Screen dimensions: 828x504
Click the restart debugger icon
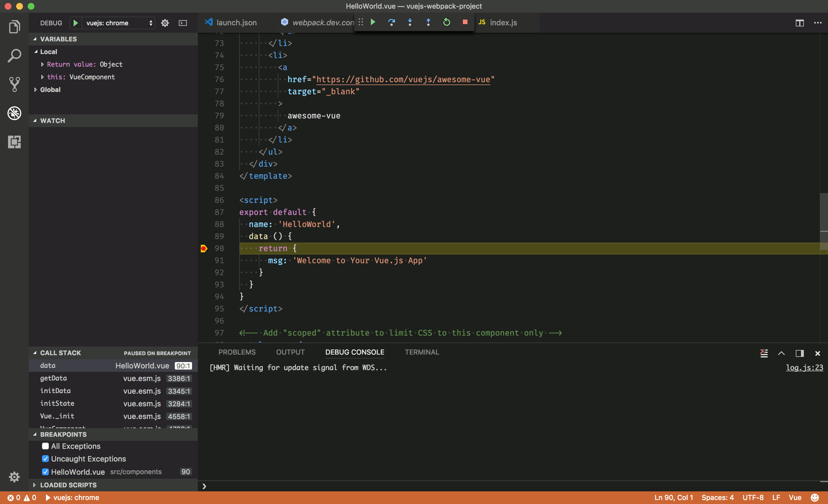pyautogui.click(x=446, y=22)
